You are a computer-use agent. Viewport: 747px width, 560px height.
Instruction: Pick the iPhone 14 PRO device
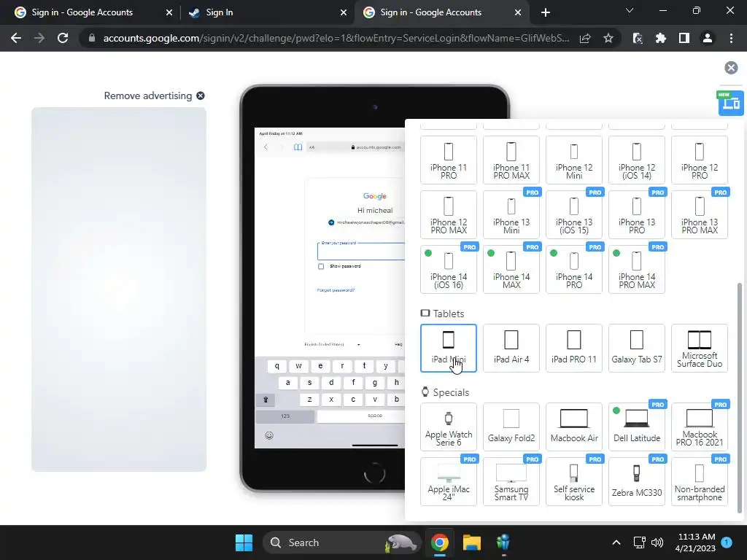click(574, 270)
